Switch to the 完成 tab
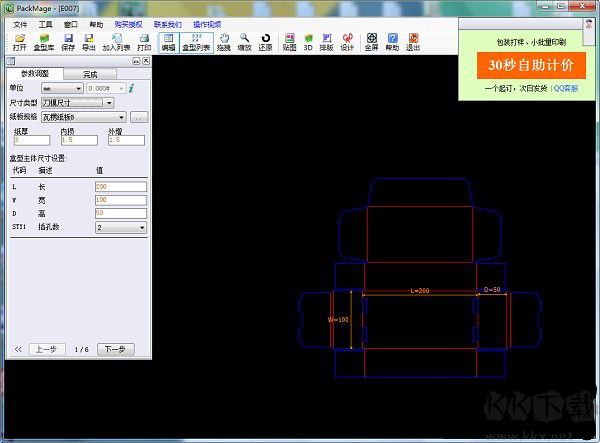 point(91,74)
